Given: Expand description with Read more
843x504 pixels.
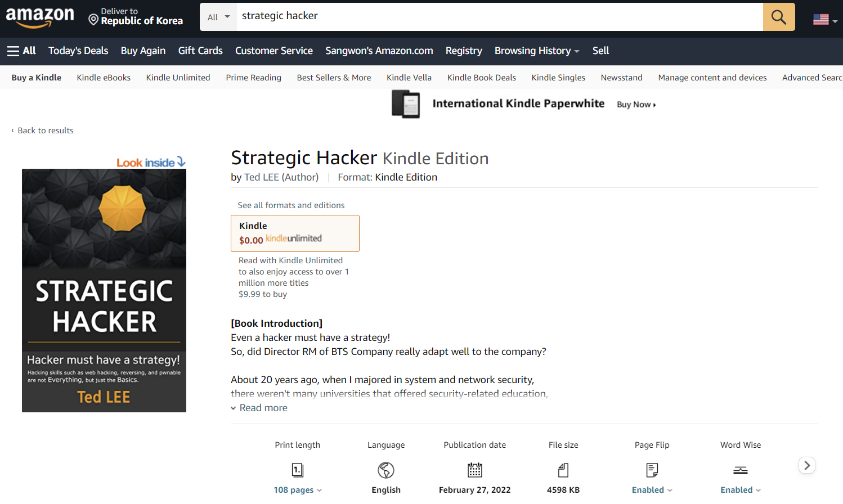Looking at the screenshot, I should click(259, 408).
